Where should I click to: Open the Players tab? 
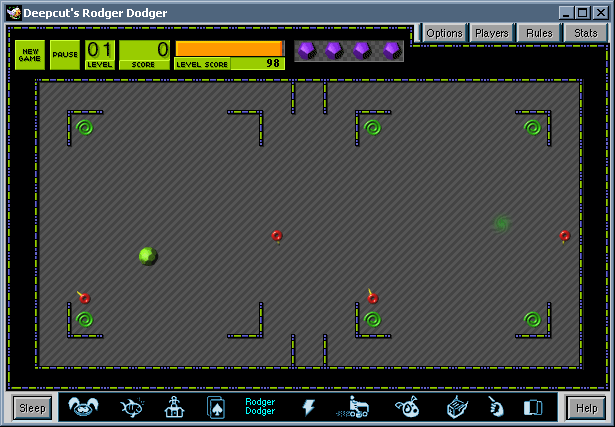[x=492, y=33]
